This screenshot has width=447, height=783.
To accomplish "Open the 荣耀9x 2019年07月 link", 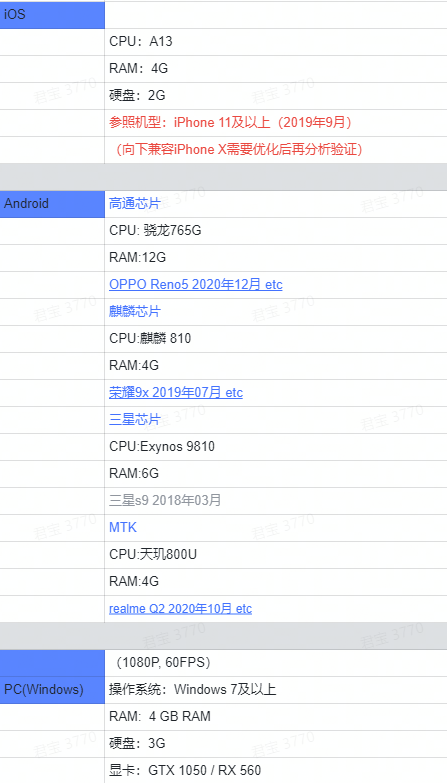I will pos(176,393).
